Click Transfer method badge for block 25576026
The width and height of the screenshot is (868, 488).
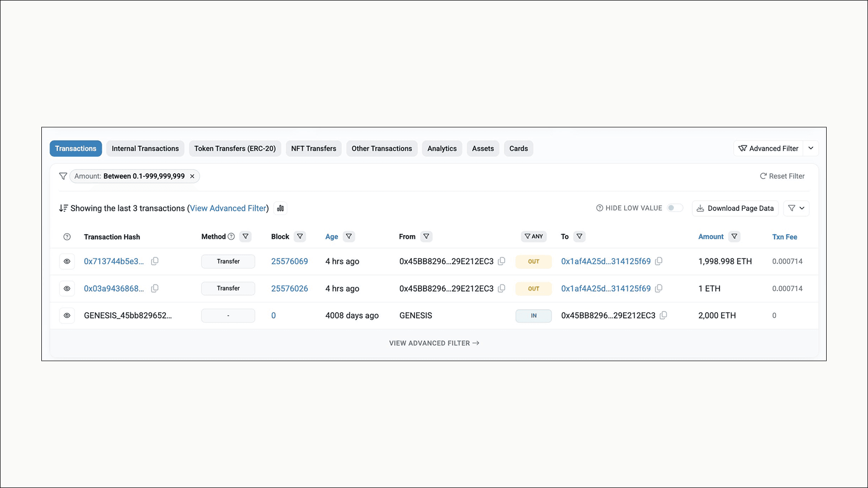pyautogui.click(x=228, y=288)
